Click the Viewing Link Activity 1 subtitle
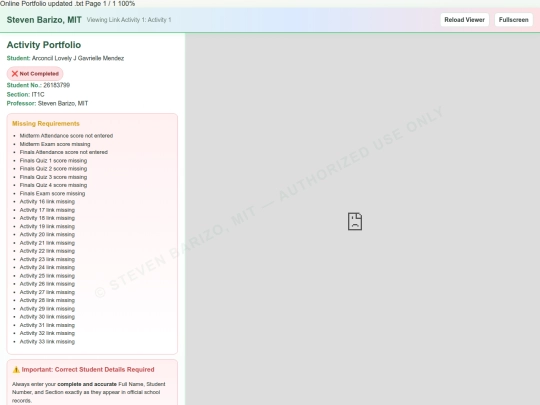540x405 pixels. (x=129, y=20)
